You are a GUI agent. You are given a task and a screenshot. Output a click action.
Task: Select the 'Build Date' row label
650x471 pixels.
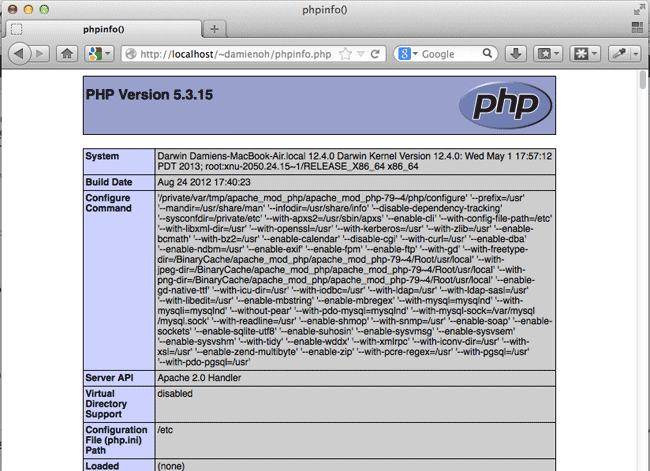pos(109,182)
